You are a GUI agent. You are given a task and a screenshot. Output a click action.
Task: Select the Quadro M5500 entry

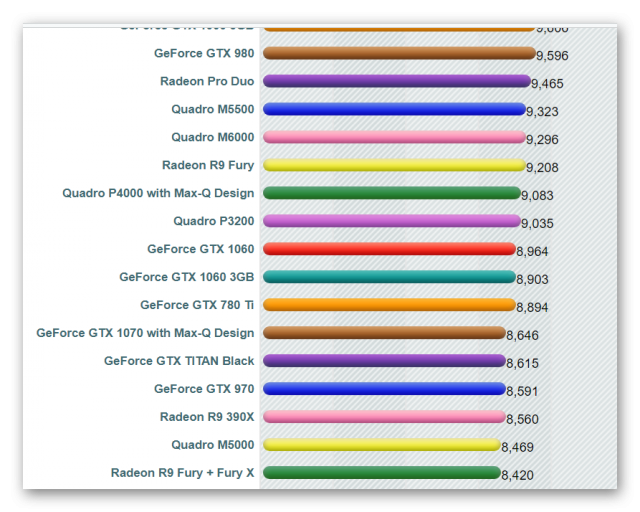click(x=212, y=109)
